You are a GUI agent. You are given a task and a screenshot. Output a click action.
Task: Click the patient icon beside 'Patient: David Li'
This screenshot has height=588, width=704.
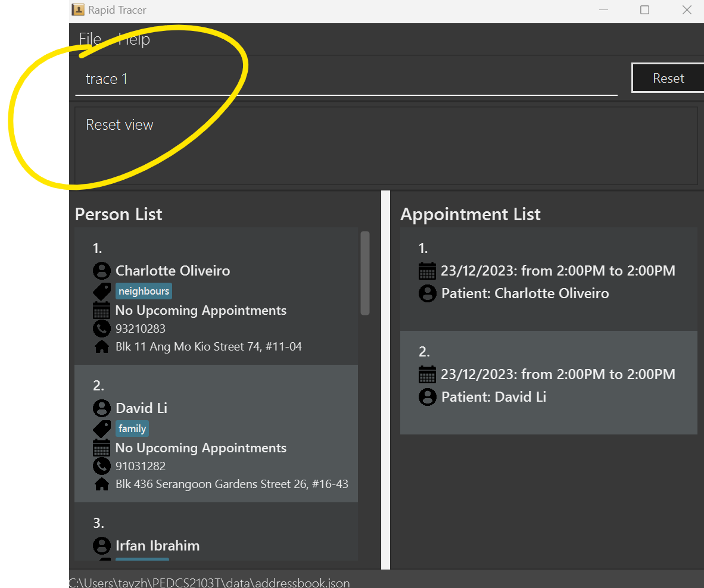point(428,397)
